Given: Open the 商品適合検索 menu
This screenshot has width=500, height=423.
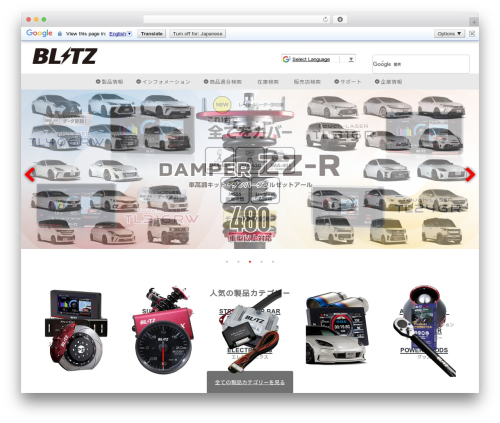Looking at the screenshot, I should tap(223, 82).
